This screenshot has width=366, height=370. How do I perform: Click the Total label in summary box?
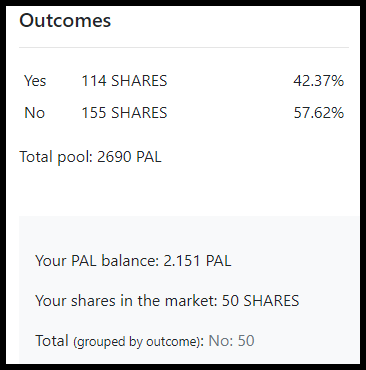coord(52,341)
